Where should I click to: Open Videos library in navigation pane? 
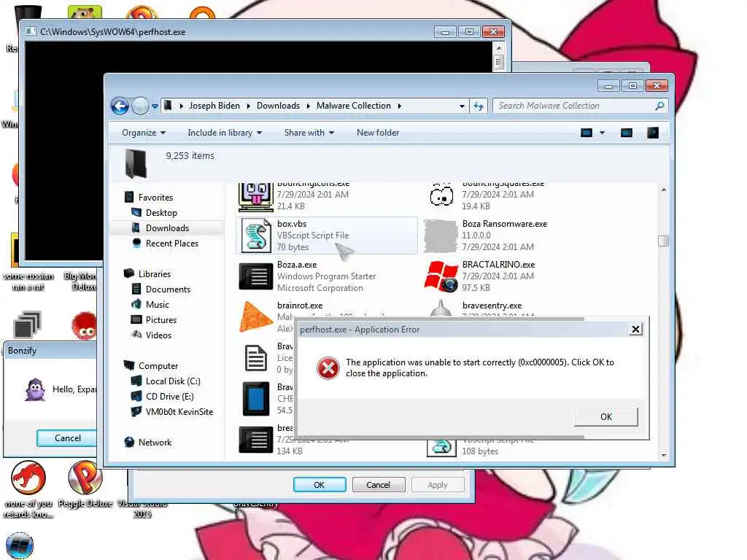click(x=158, y=335)
